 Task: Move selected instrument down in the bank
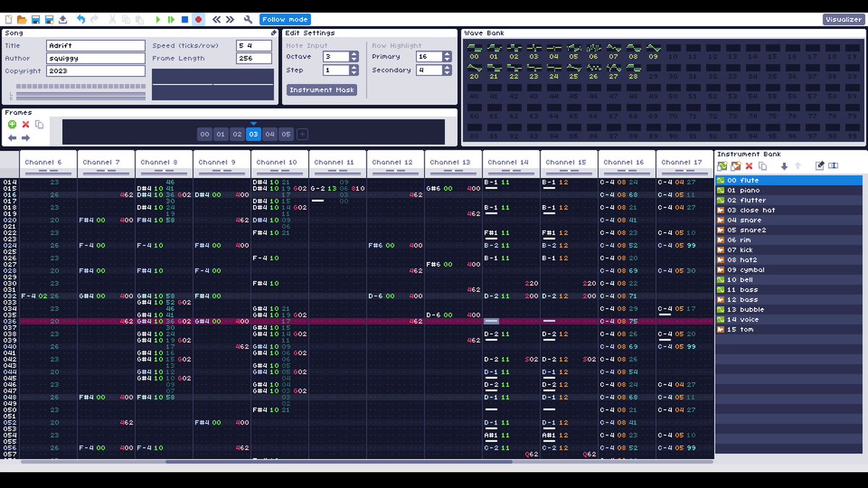784,166
